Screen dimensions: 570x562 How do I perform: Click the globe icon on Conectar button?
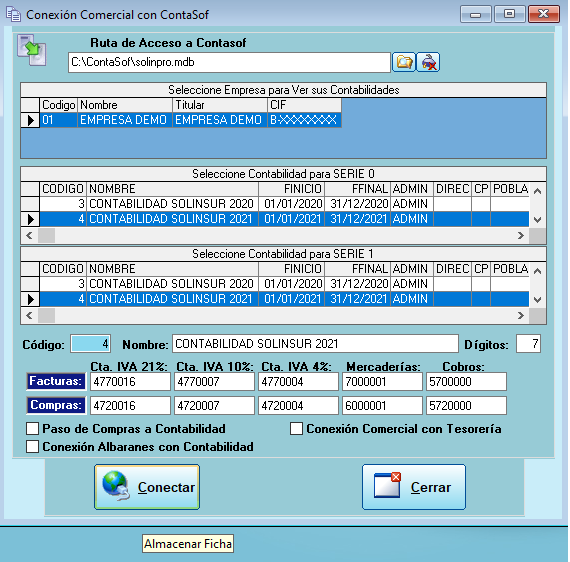116,486
